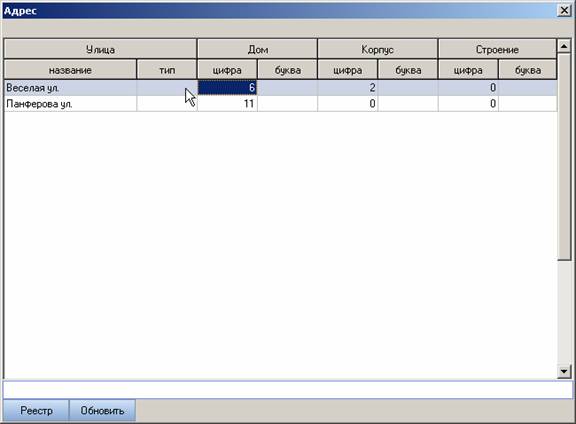576x424 pixels.
Task: Click the цифра header under Корпус
Action: (348, 70)
